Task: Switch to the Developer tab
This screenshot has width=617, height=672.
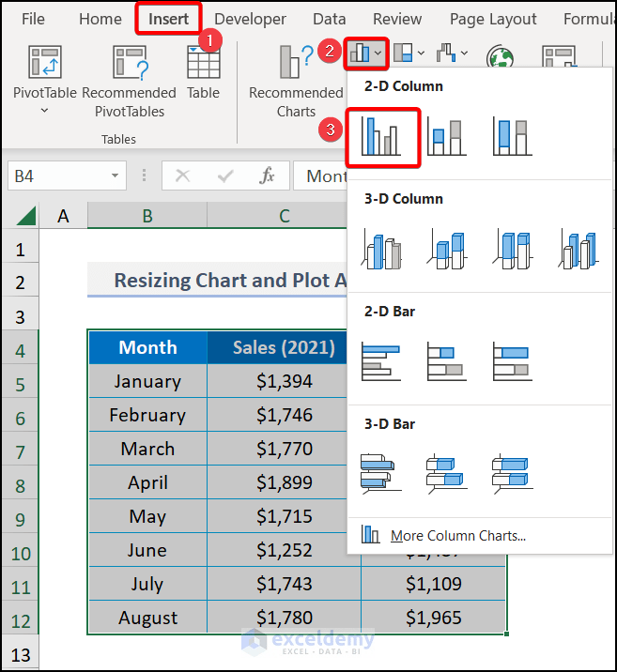Action: click(x=250, y=19)
